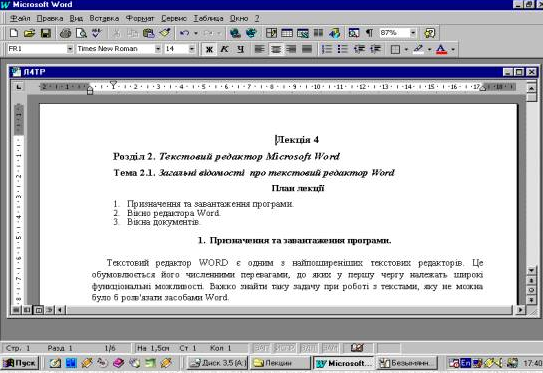Toggle italic formatting (К button)
Viewport: 543px width, 373px height.
tap(224, 49)
